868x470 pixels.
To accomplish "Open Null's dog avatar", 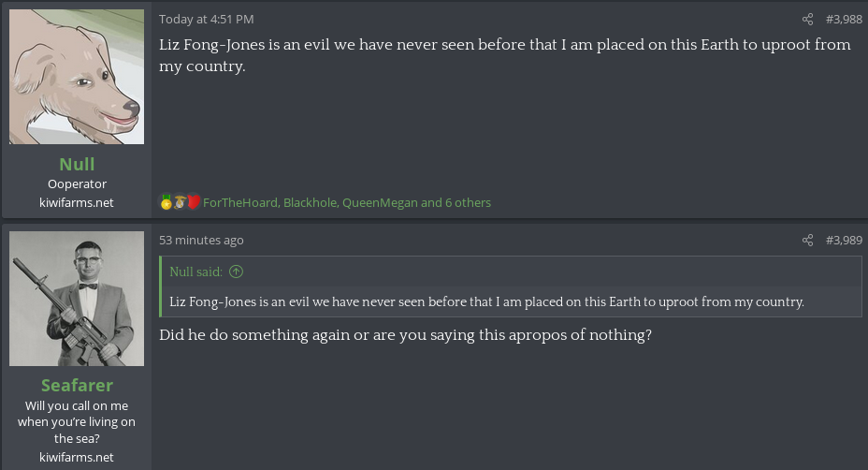I will tap(77, 77).
